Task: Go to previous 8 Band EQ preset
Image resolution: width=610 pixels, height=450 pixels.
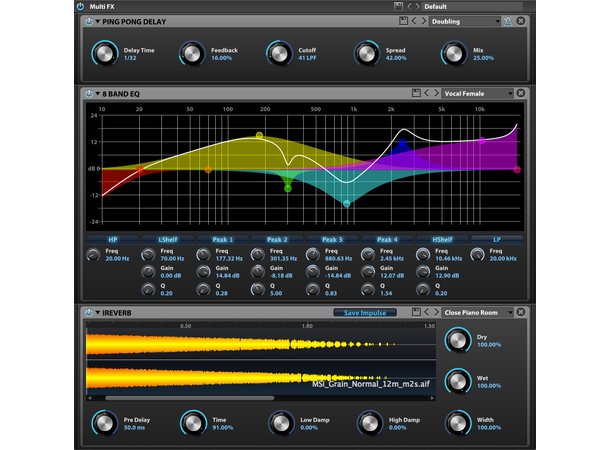Action: pos(427,93)
